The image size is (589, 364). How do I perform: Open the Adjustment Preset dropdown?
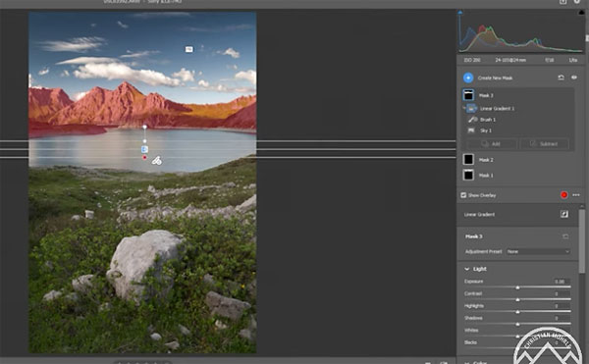point(538,251)
